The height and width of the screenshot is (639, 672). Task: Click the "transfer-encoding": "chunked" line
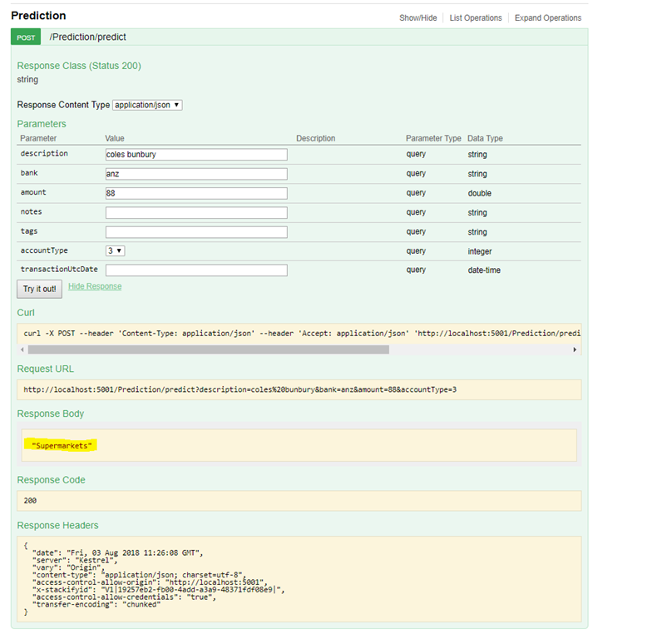pos(96,605)
